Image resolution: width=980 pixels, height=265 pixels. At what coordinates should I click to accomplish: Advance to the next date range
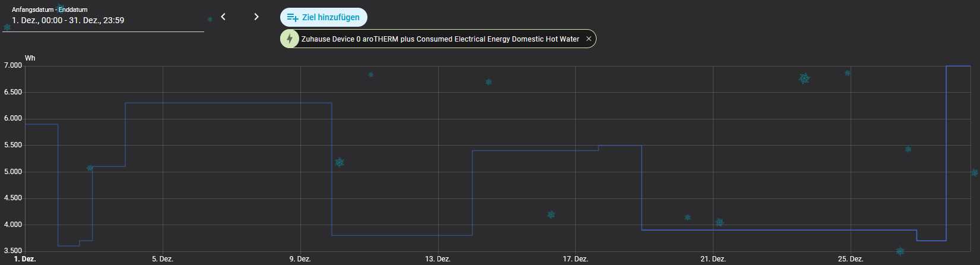click(x=256, y=17)
